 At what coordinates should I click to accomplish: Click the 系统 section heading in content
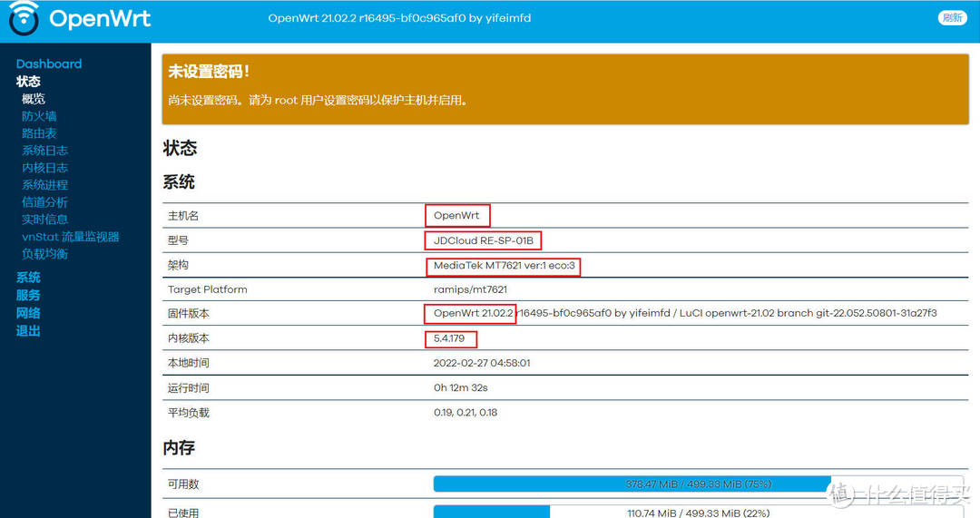tap(179, 181)
